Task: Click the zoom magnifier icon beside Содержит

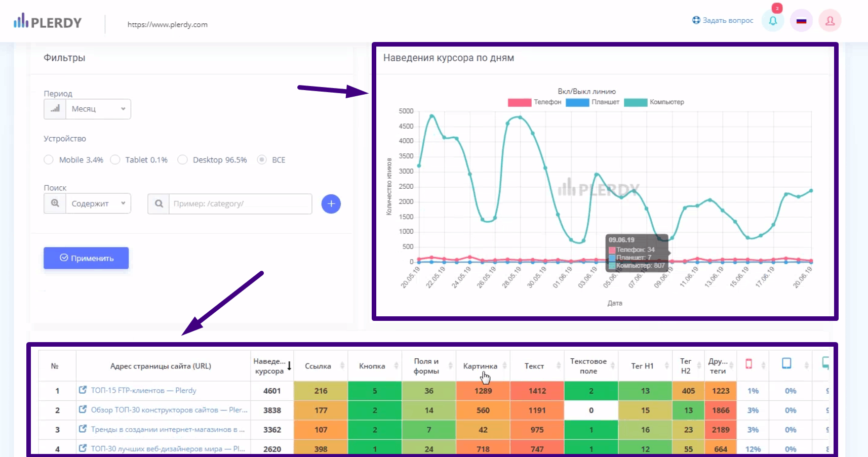Action: click(x=55, y=203)
